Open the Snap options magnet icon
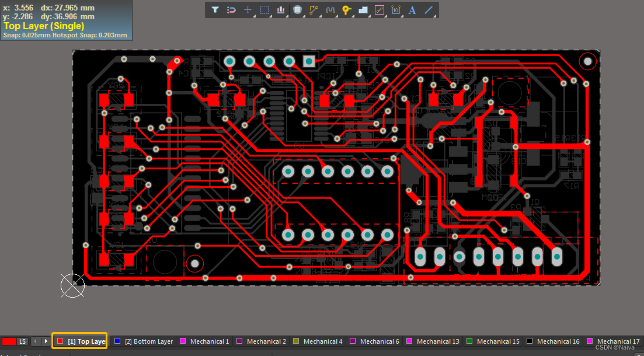644x356 pixels. point(232,10)
